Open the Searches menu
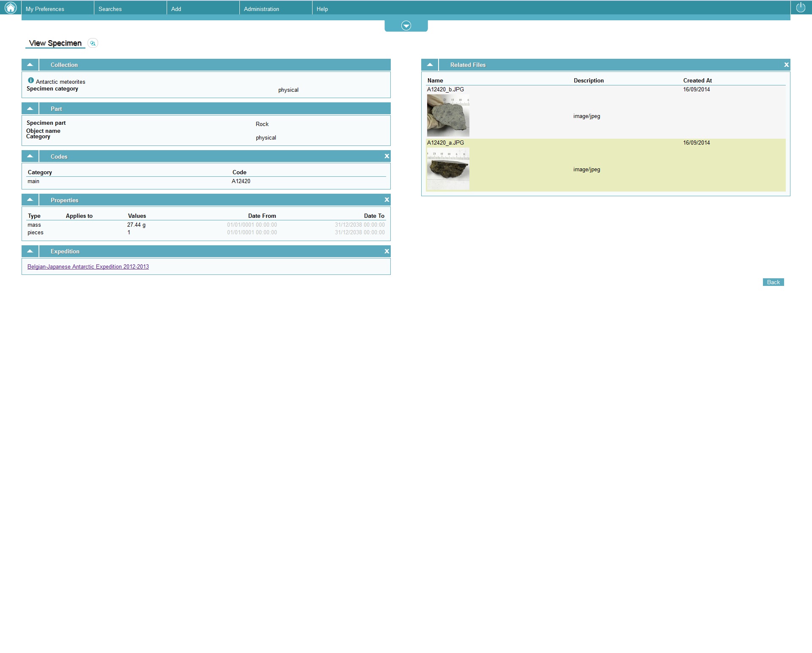 [110, 9]
